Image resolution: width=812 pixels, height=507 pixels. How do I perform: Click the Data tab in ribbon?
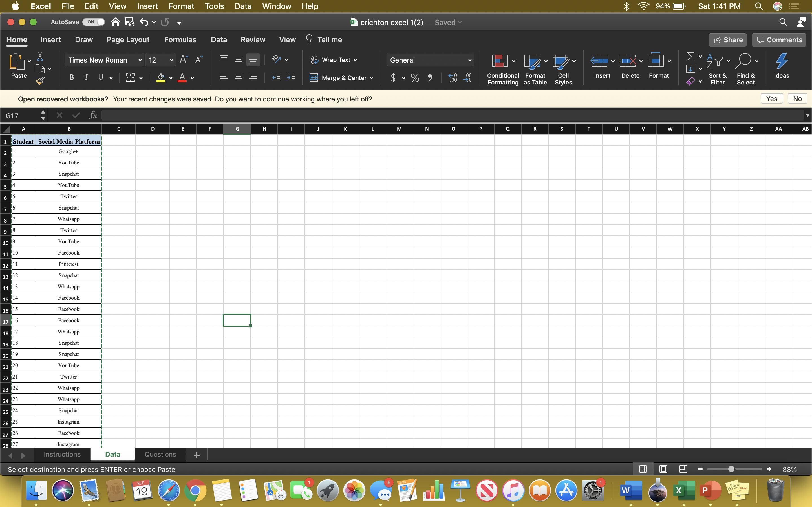click(x=218, y=40)
